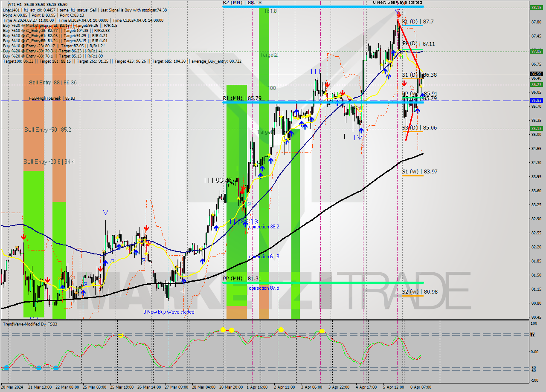546x392 pixels.
Task: Click the blue V marker near 25 Mar 19:00
Action: (105, 211)
